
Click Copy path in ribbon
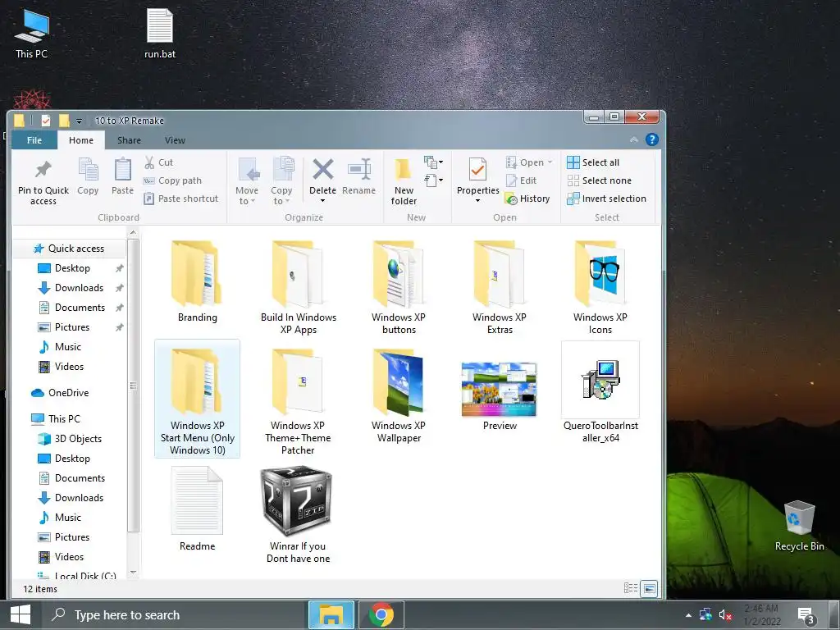tap(172, 180)
